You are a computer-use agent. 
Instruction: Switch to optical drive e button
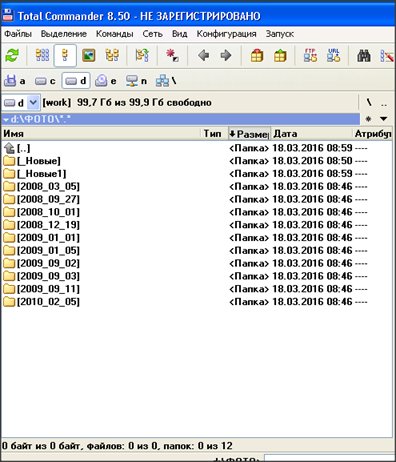point(106,81)
